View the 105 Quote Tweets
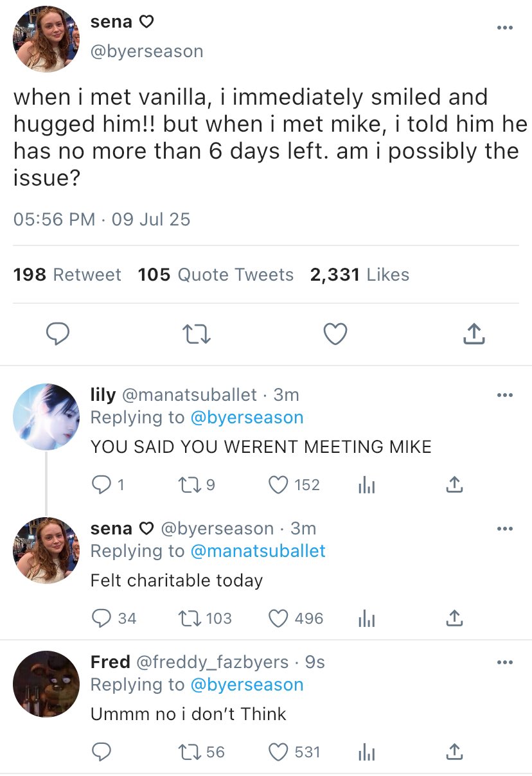 click(215, 275)
